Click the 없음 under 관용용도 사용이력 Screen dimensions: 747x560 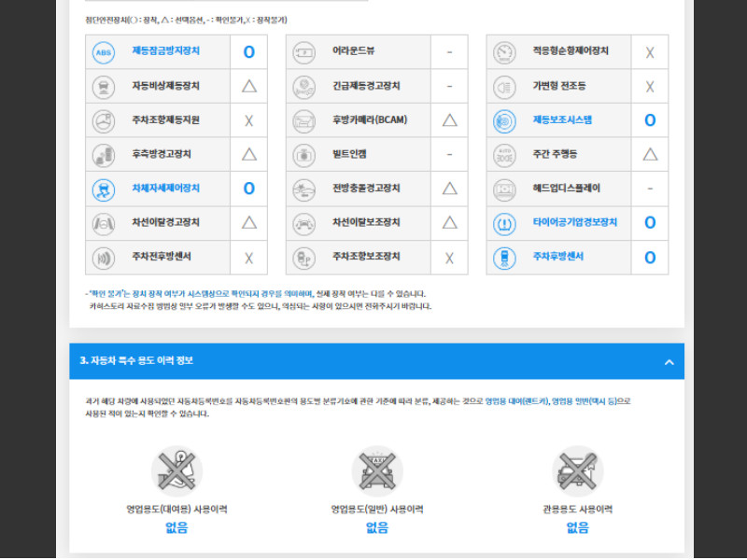click(578, 527)
